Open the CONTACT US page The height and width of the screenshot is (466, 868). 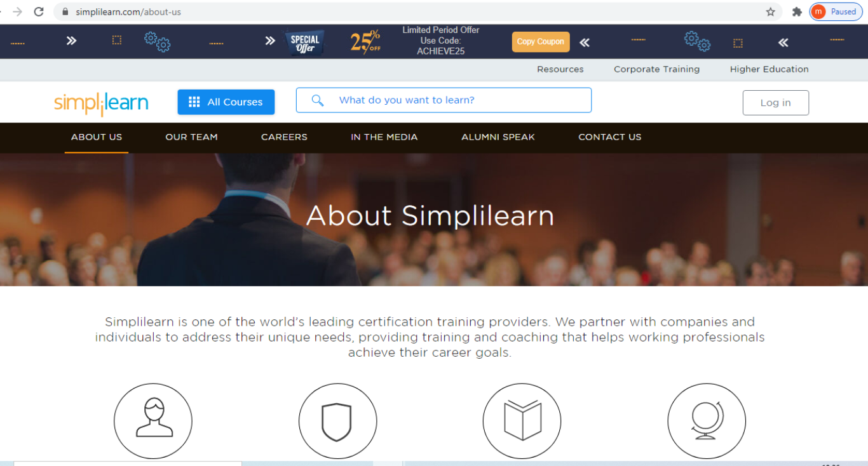[x=609, y=137]
